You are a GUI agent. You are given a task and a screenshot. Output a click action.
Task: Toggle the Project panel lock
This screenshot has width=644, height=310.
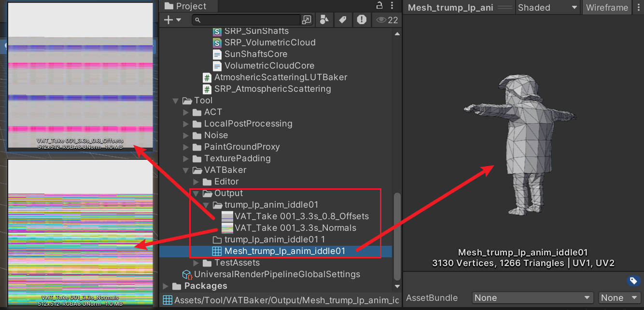click(379, 6)
